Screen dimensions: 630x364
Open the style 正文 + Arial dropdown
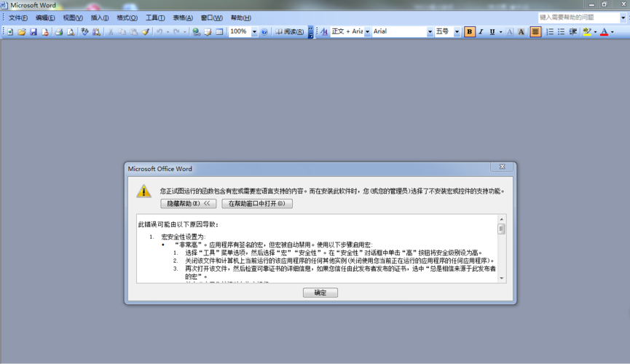coord(367,32)
